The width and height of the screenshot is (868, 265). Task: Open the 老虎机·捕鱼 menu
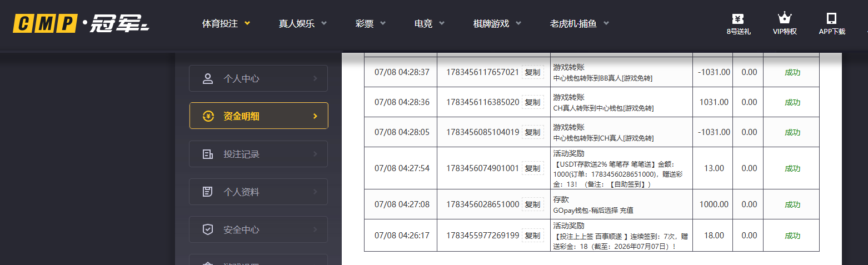[x=573, y=24]
